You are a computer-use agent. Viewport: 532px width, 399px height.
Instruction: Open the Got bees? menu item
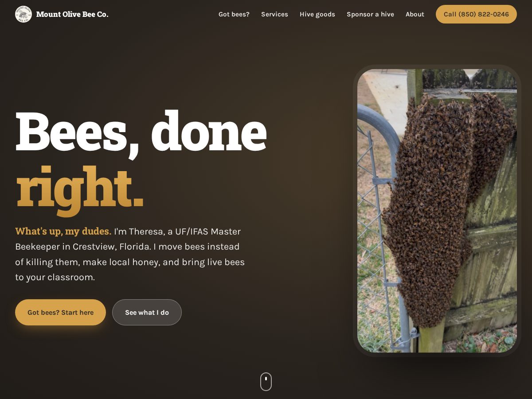coord(234,14)
